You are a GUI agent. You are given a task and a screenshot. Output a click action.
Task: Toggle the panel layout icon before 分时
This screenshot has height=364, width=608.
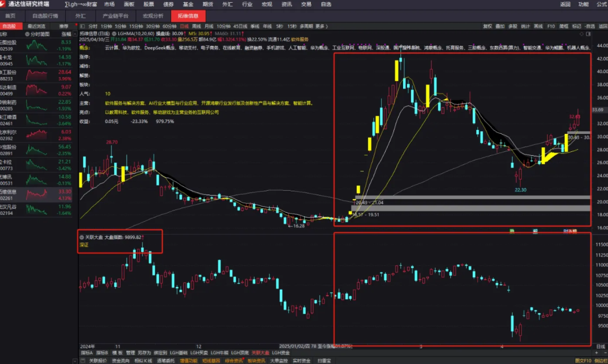pyautogui.click(x=82, y=26)
